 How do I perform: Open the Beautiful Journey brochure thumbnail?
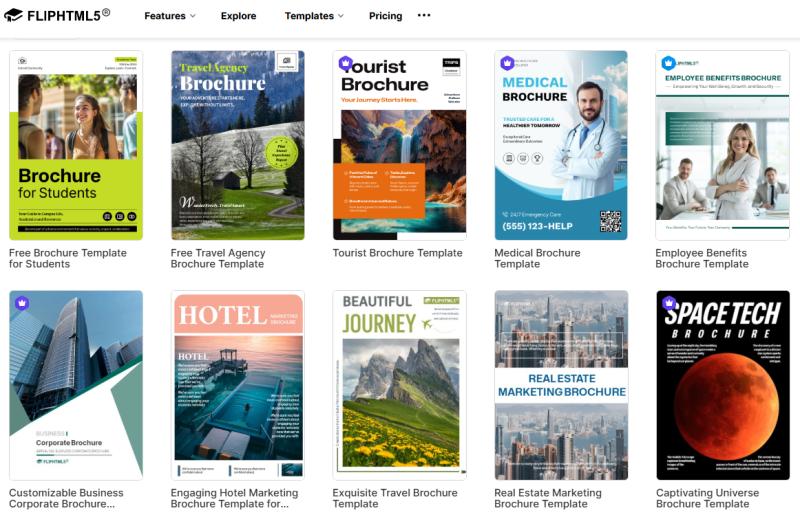[x=399, y=385]
